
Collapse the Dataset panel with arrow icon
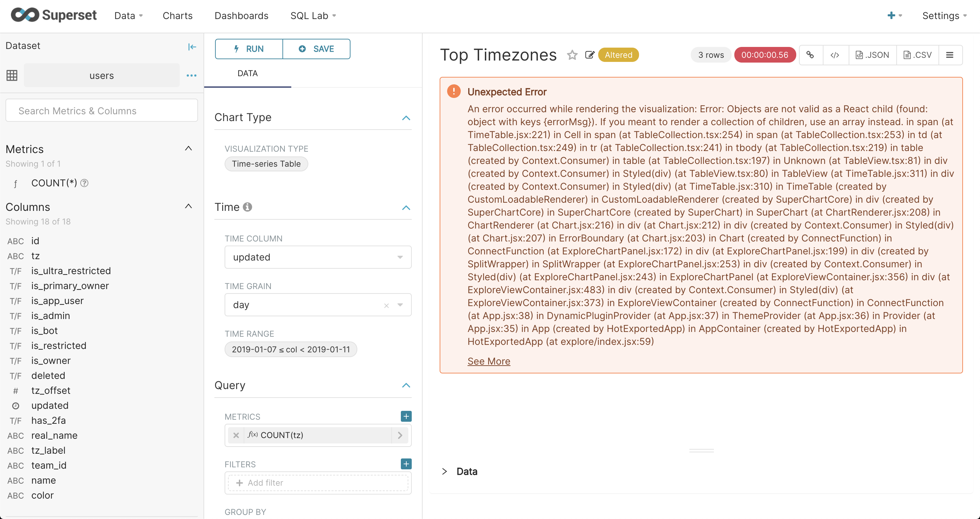pos(192,47)
